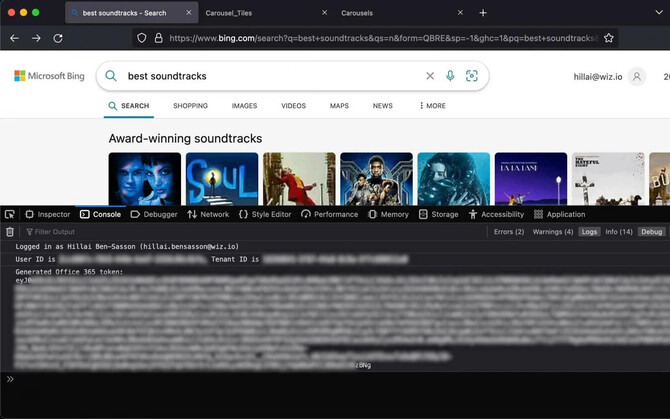Go forward with the browser forward arrow

pos(36,38)
